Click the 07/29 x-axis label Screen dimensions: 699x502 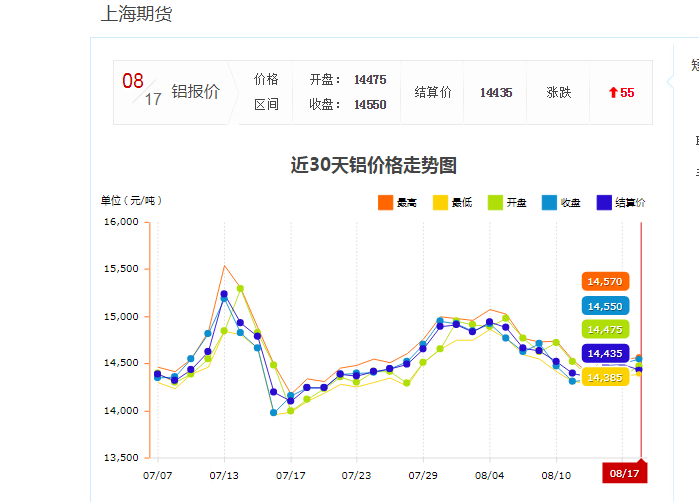(423, 476)
